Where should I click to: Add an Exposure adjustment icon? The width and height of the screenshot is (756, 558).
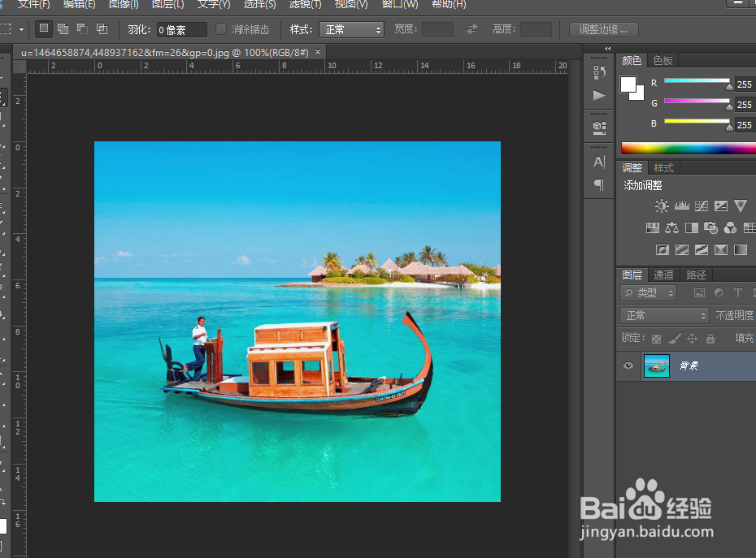click(x=721, y=206)
